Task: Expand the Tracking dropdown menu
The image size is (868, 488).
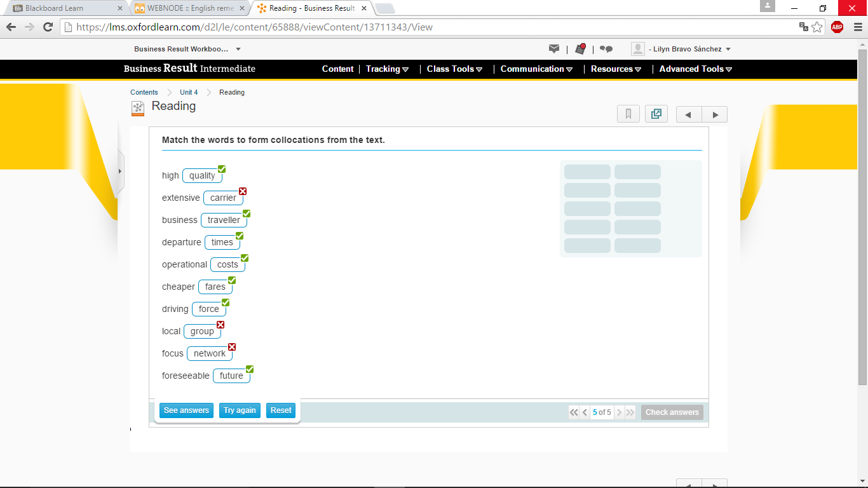Action: (387, 69)
